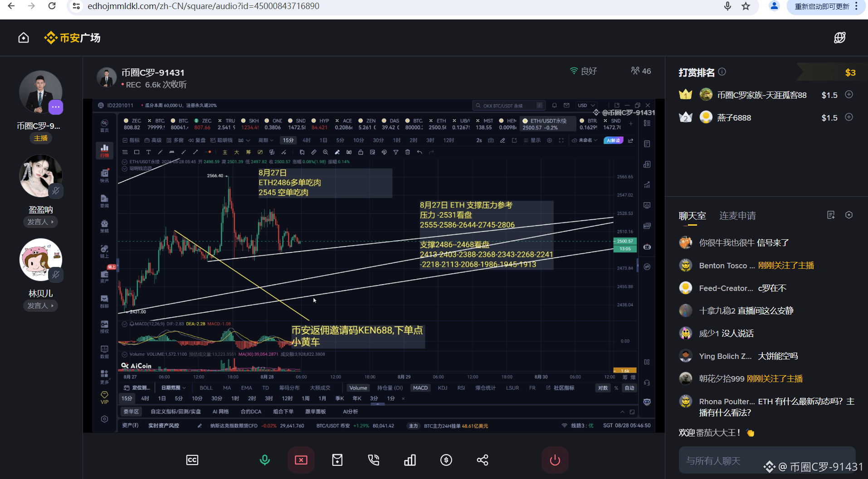The image size is (868, 479).
Task: Click the first-place gold crown icon
Action: tap(685, 95)
